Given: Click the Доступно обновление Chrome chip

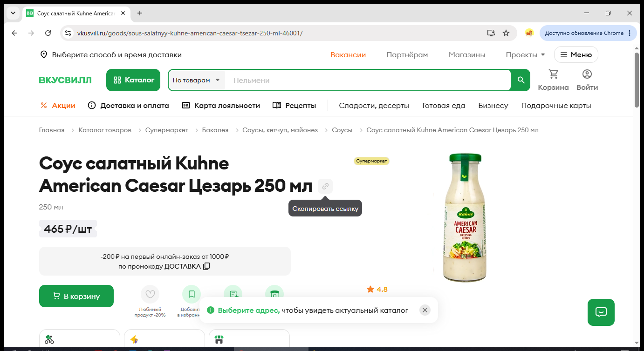Looking at the screenshot, I should (588, 33).
